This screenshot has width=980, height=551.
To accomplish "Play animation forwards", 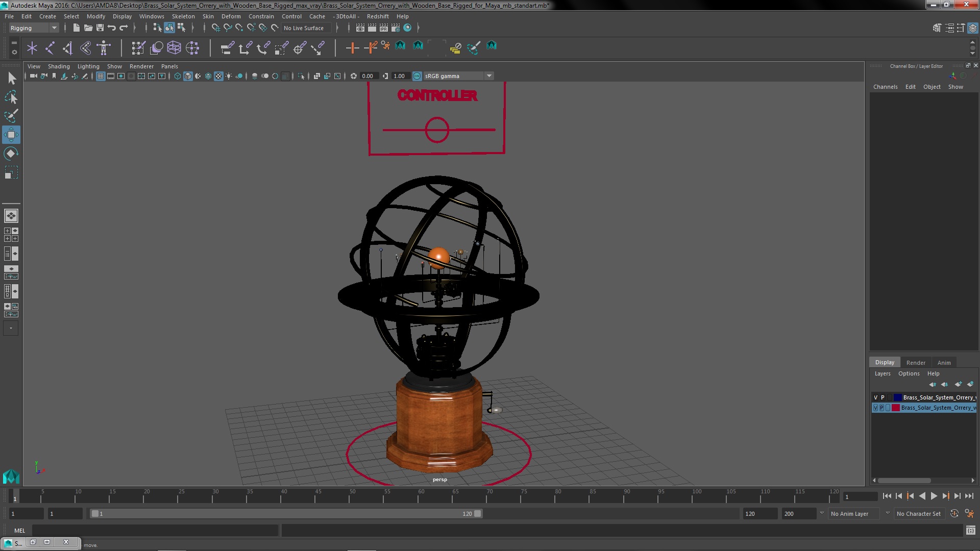I will 934,496.
